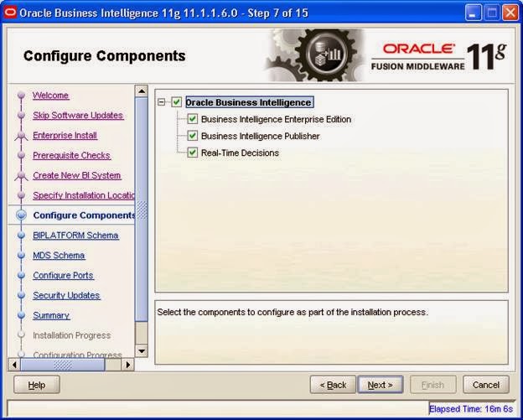Select Business Intelligence Enterprise Edition label
This screenshot has height=420, width=523.
coord(277,119)
